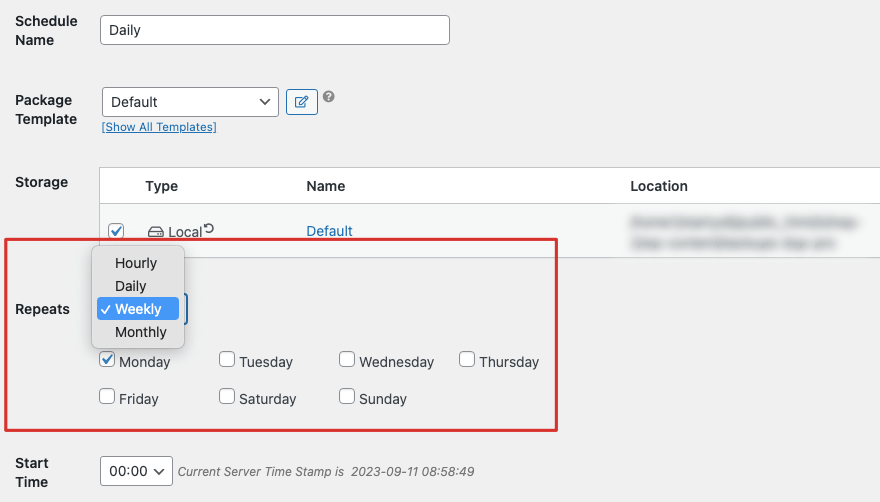Tick the Thursday checkbox
This screenshot has width=880, height=502.
467,359
